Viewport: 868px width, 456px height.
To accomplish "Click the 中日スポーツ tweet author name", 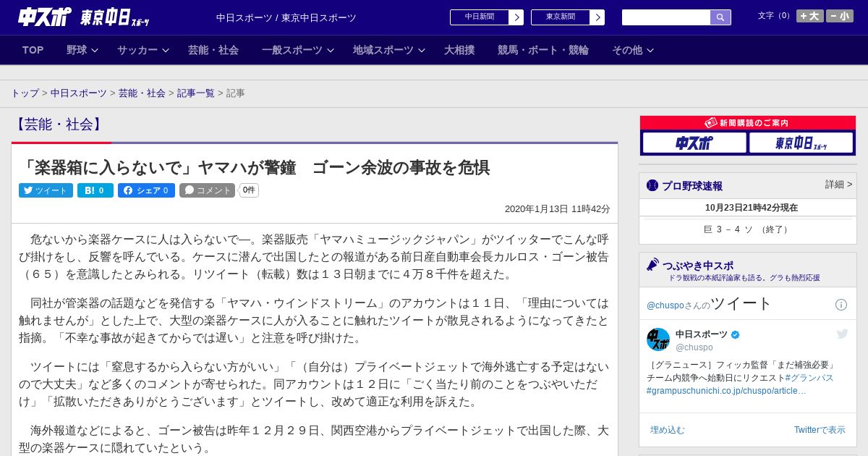I will click(x=702, y=334).
